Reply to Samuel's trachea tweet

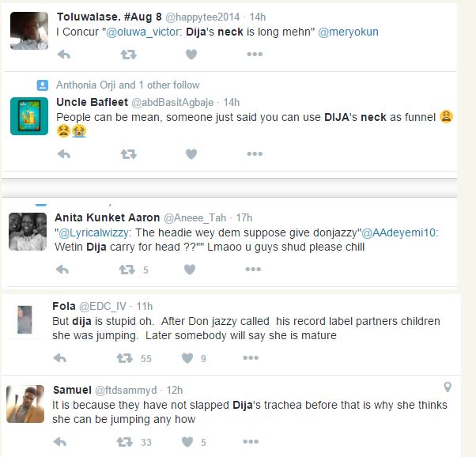click(x=60, y=442)
